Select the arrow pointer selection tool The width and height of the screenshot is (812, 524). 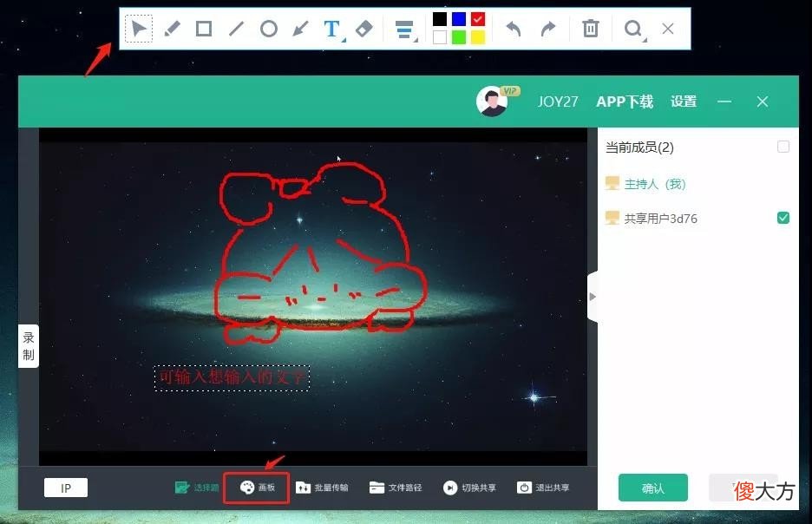(139, 29)
